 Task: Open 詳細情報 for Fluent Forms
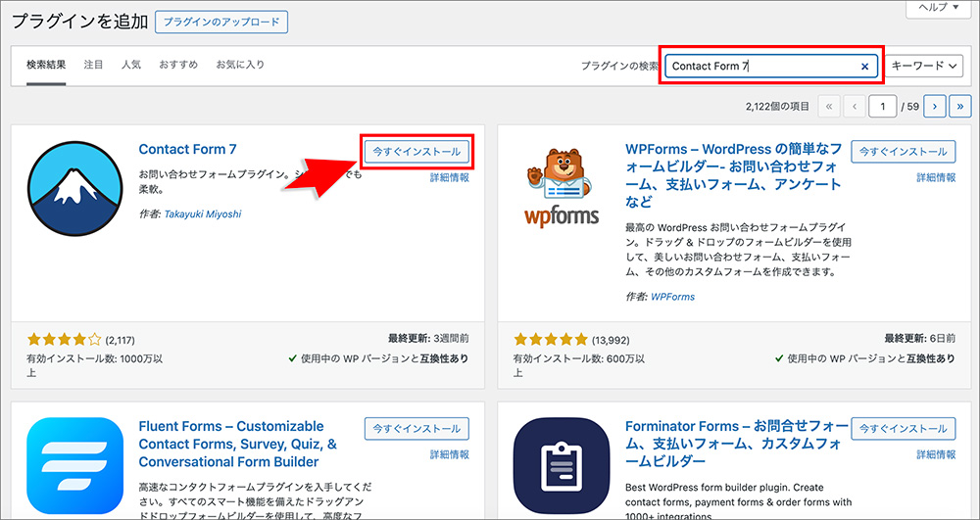[x=450, y=454]
